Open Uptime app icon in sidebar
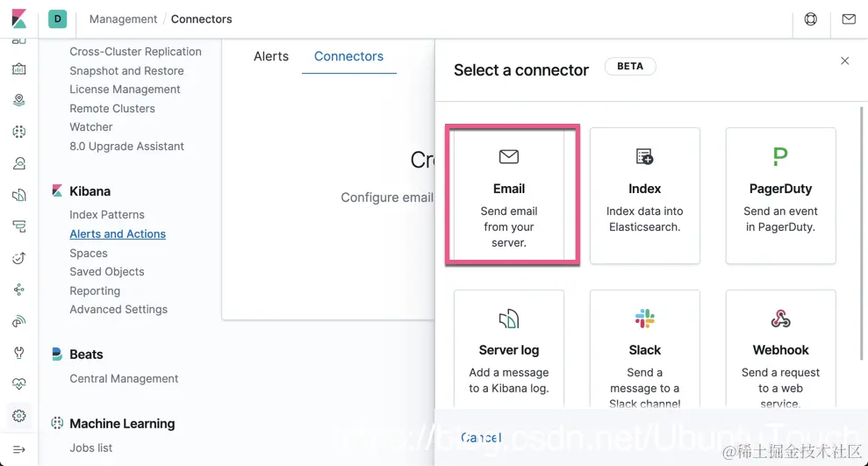This screenshot has width=868, height=466. click(x=18, y=258)
